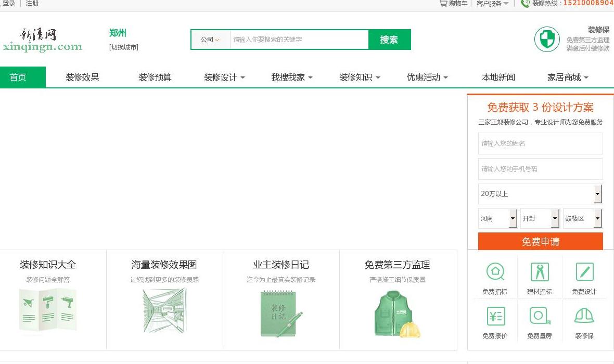Open the 装修预算 nav item

(x=155, y=77)
